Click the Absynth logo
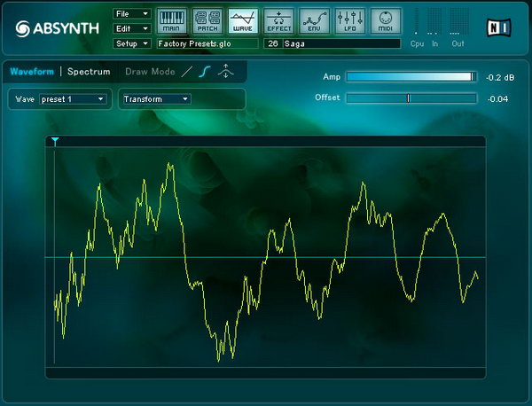This screenshot has height=406, width=532. point(57,28)
